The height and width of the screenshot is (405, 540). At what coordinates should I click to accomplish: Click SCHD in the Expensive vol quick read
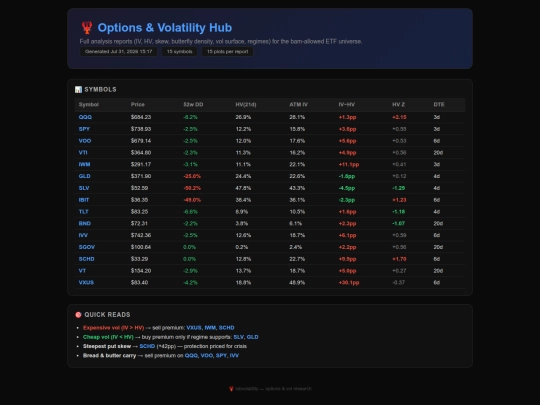tap(227, 328)
